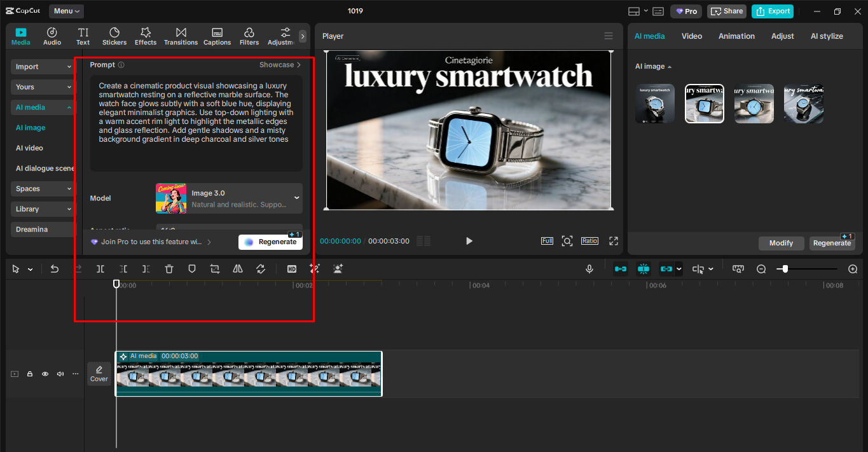Open the Image 3.0 model dropdown

[x=229, y=198]
